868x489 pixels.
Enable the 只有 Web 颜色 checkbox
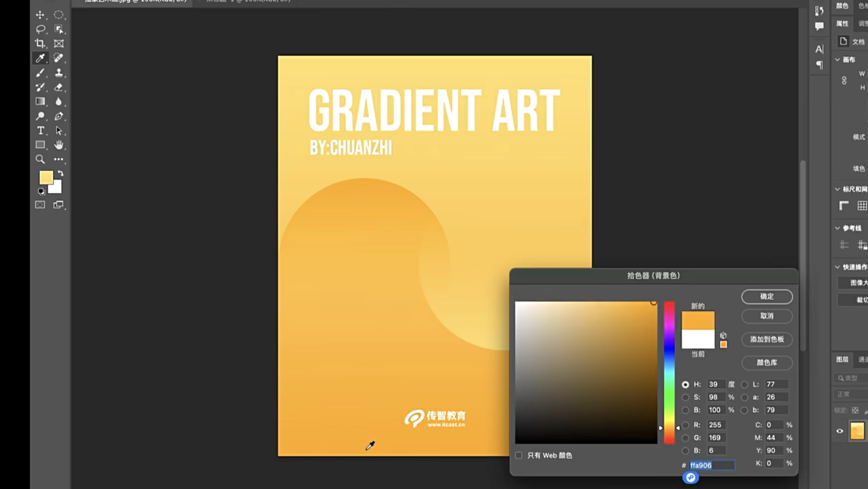point(519,455)
